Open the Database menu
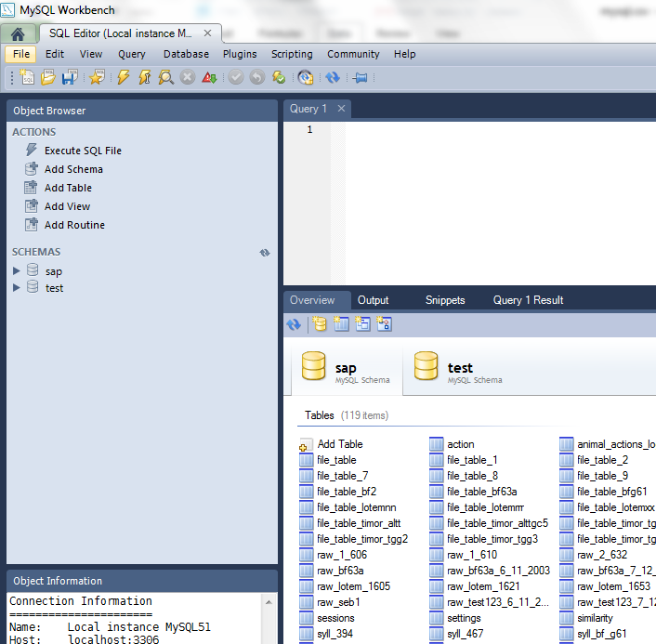This screenshot has width=656, height=644. point(186,54)
